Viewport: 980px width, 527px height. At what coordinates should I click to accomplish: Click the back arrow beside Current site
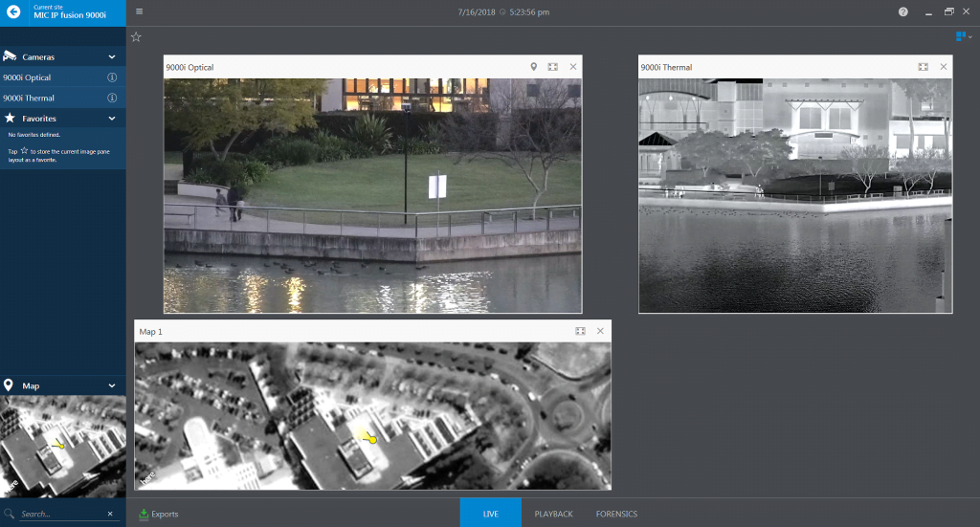click(x=13, y=12)
